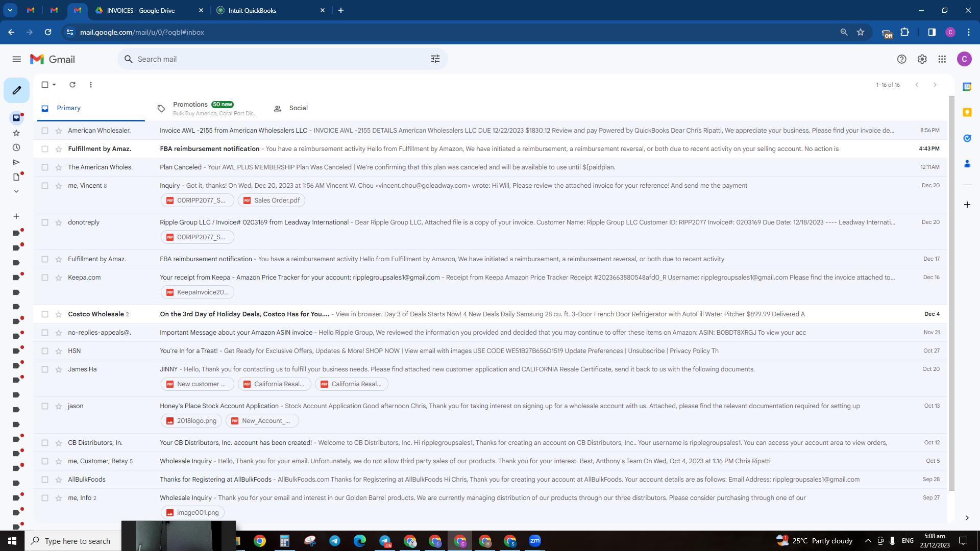
Task: Open the Inbox icon in sidebar
Action: tap(16, 118)
